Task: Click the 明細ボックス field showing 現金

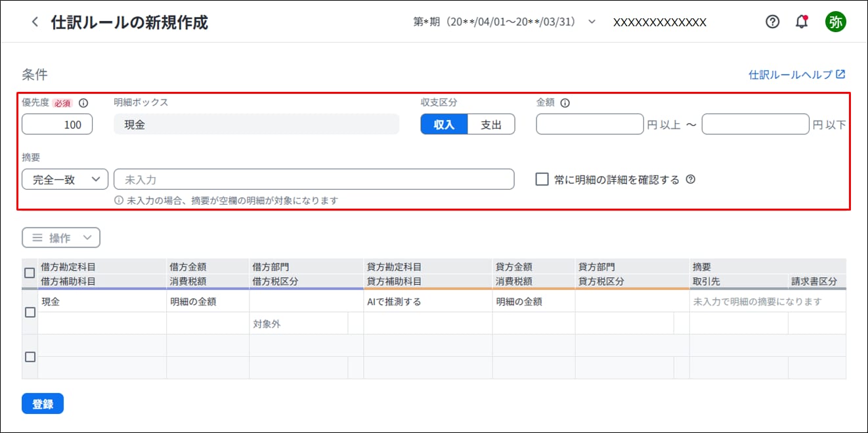Action: [x=256, y=124]
